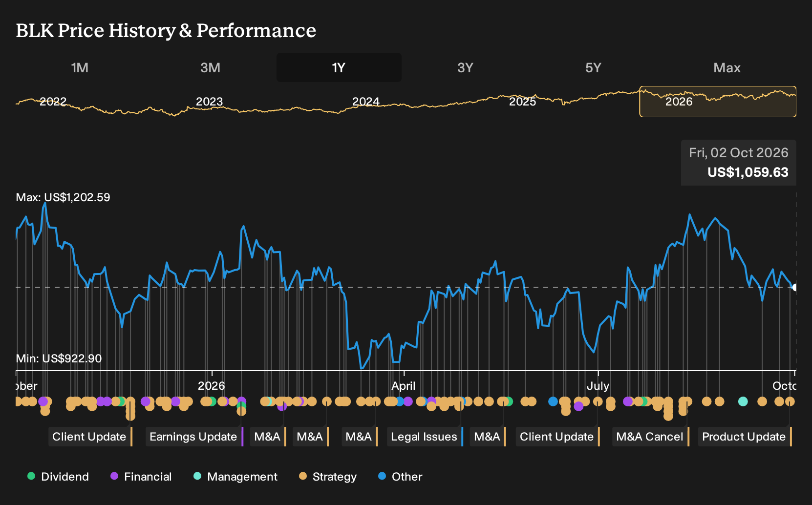
Task: Click the orange Strategy dot right after teal dot
Action: coord(762,401)
